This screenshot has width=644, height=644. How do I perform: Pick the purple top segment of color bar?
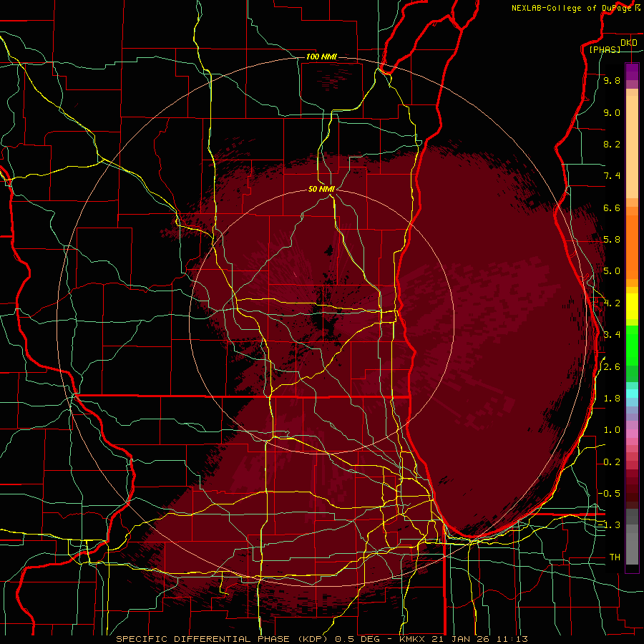(632, 72)
